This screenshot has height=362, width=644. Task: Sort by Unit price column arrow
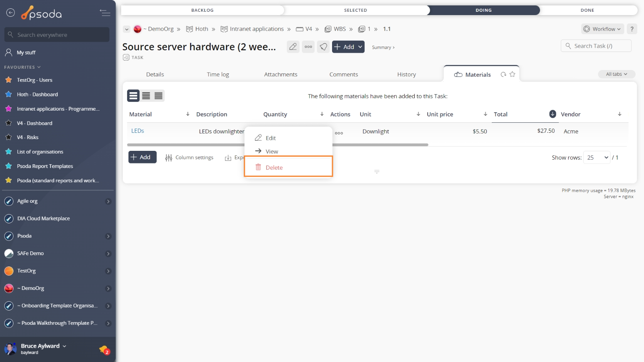coord(485,114)
